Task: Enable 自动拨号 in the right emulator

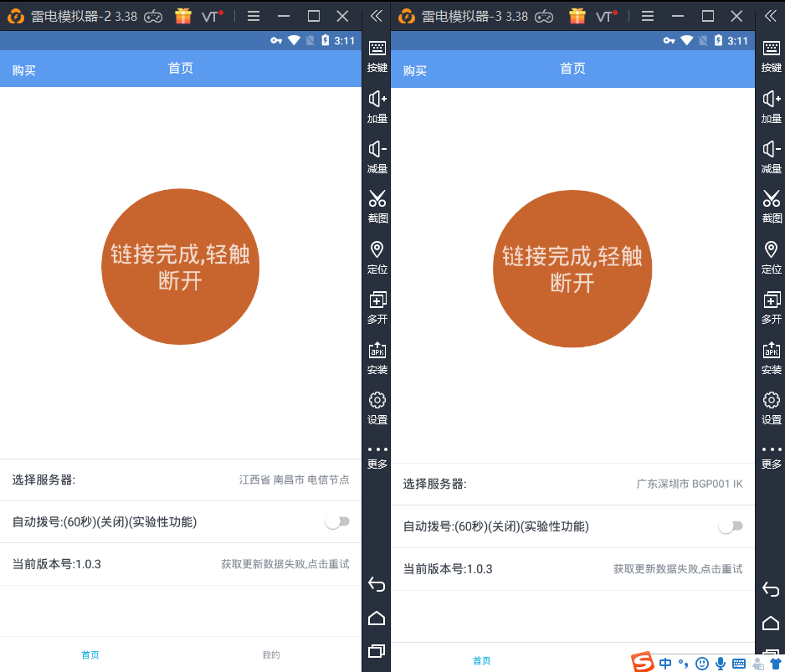Action: coord(730,526)
